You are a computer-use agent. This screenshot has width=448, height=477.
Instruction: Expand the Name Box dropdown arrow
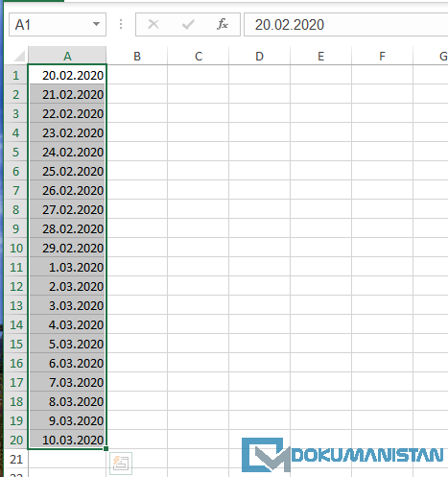pyautogui.click(x=96, y=24)
